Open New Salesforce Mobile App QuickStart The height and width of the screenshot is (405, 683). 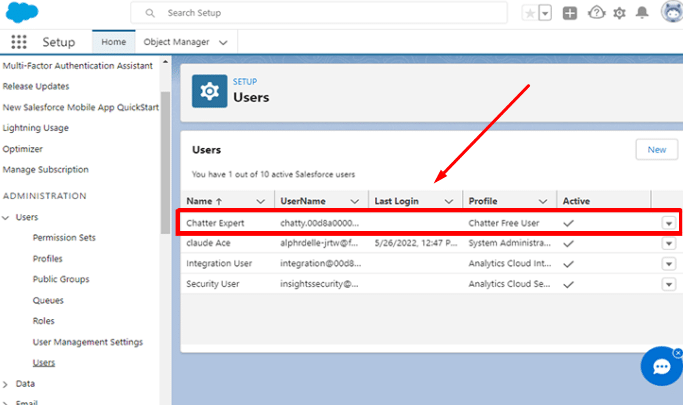81,107
